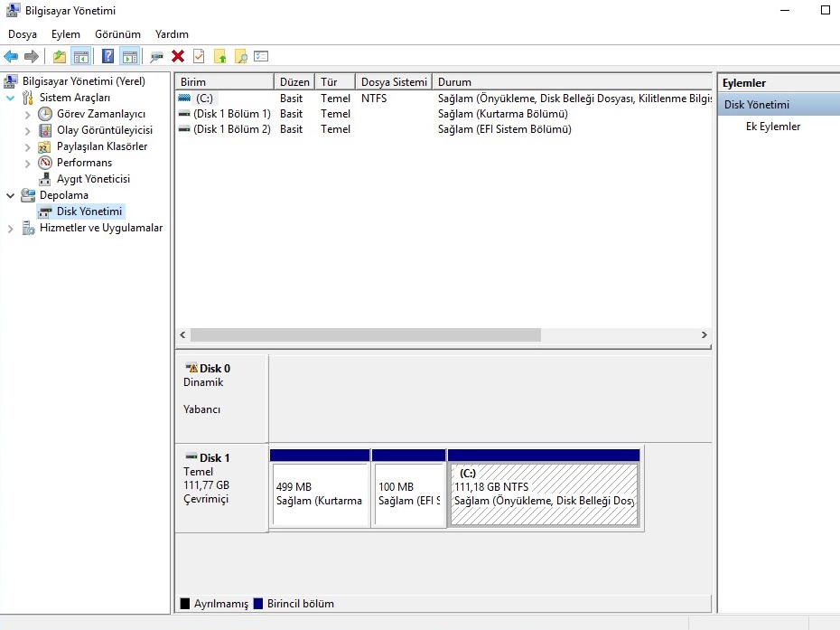
Task: Click Ek Eylemler in the actions pane
Action: (x=772, y=127)
